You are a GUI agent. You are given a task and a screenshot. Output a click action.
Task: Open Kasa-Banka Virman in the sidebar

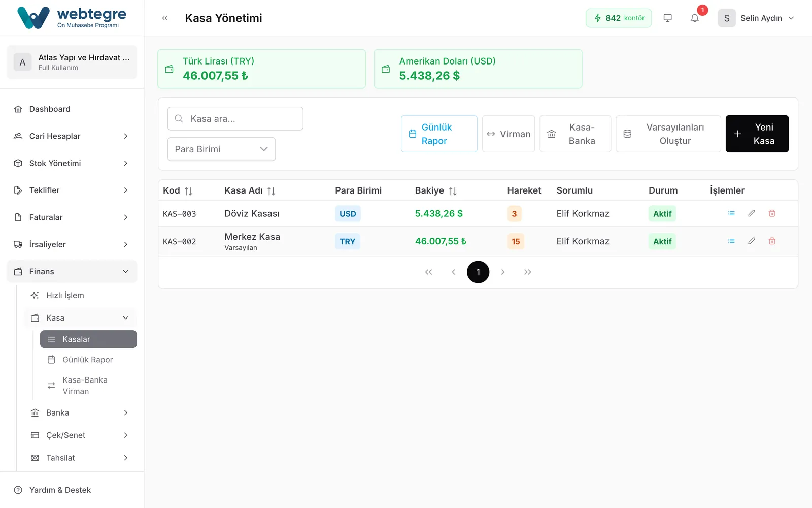coord(88,386)
